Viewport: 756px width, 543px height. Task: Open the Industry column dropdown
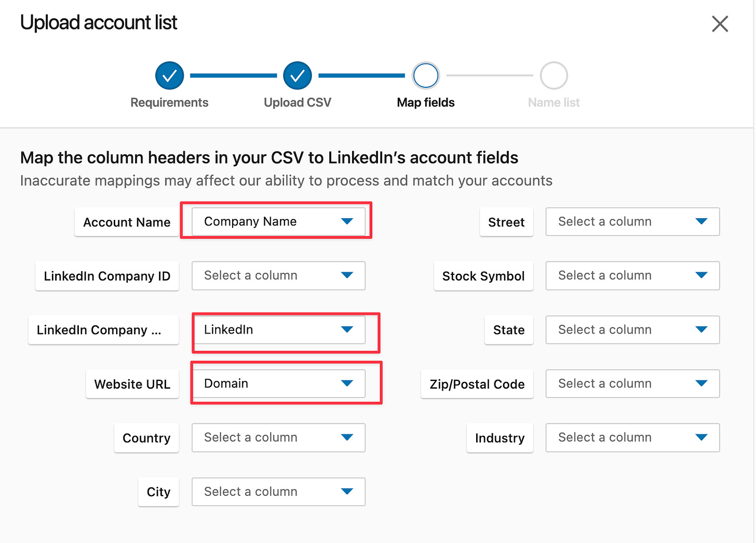pos(632,438)
